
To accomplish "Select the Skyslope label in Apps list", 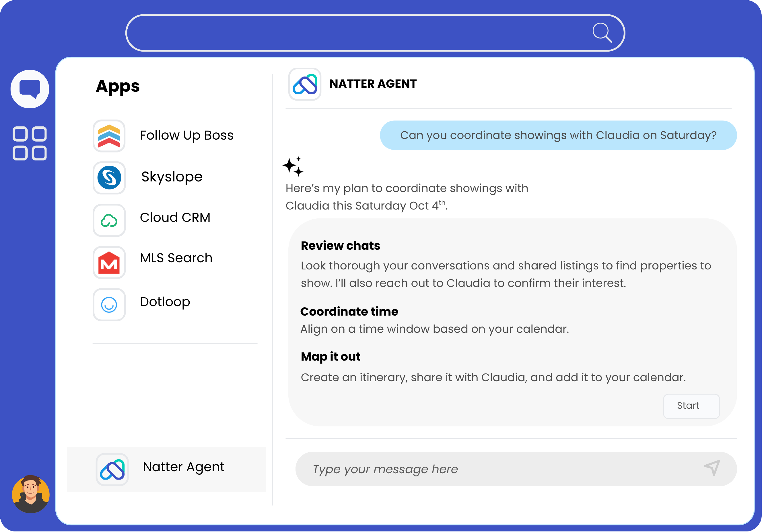I will (x=172, y=177).
